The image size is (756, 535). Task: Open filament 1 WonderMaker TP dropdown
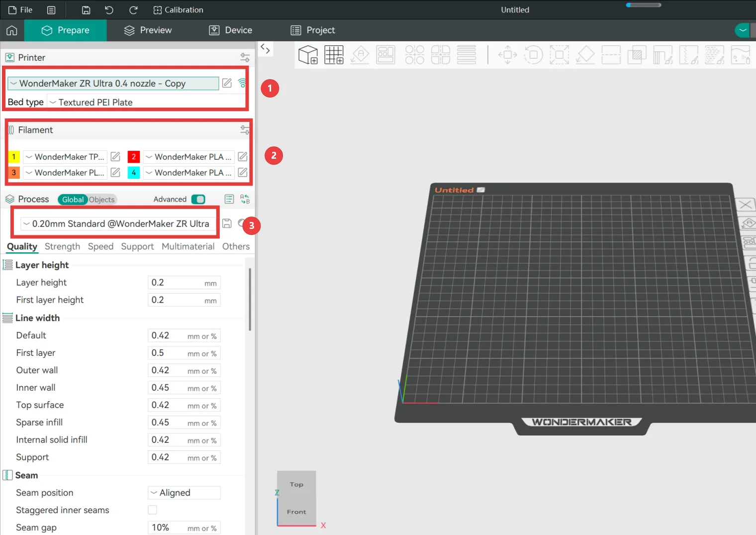tap(65, 157)
